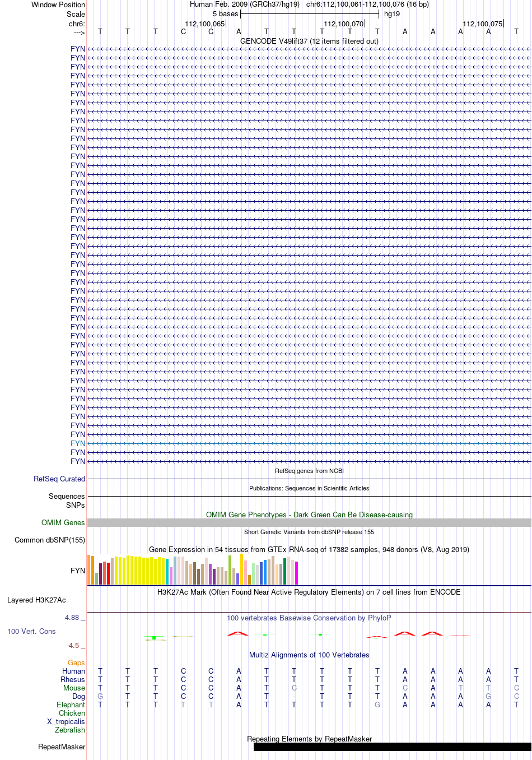The image size is (532, 760).
Task: Click the OMIM Genes label
Action: click(x=63, y=522)
